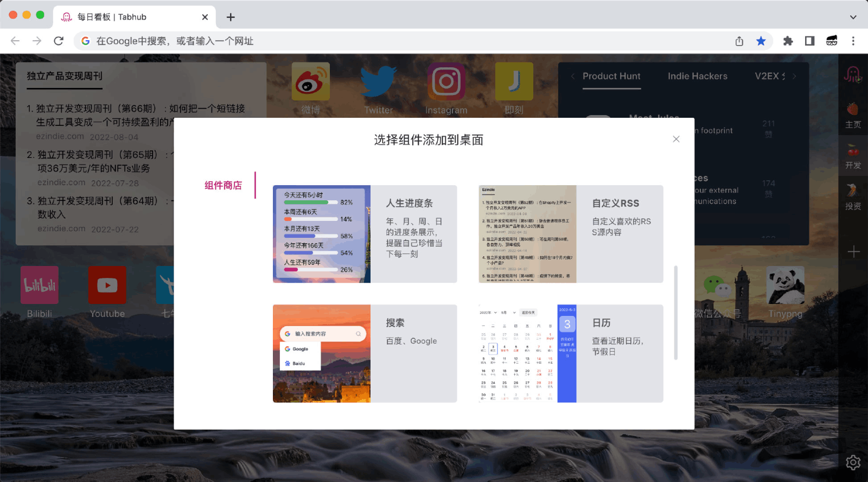Viewport: 868px width, 482px height.
Task: Add the 日历 widget card
Action: coord(571,353)
